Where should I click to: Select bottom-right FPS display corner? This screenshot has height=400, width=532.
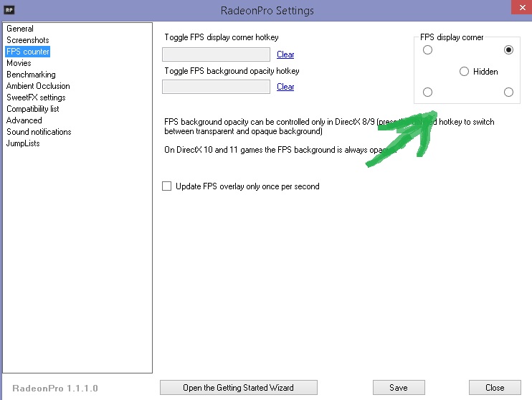pyautogui.click(x=508, y=92)
